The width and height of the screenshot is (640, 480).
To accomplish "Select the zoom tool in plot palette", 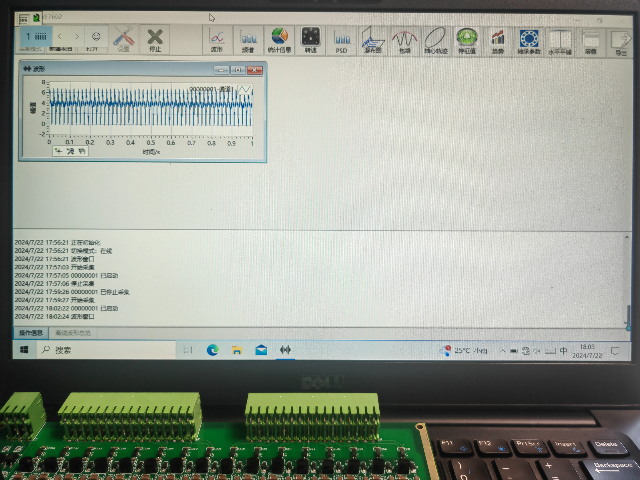I will pos(70,151).
